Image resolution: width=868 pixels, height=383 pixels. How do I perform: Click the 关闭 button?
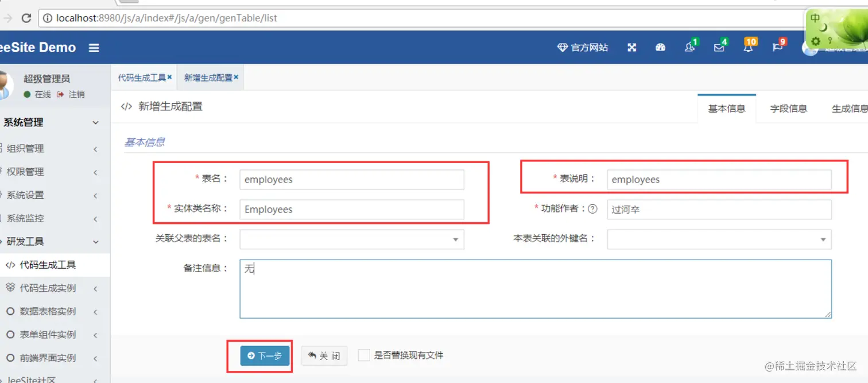pyautogui.click(x=324, y=356)
